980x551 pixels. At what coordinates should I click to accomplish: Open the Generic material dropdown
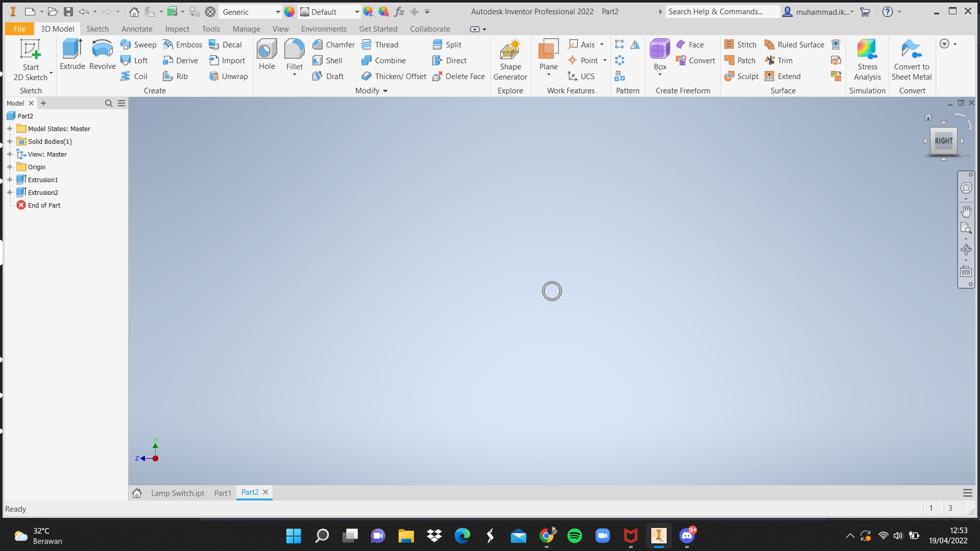(x=278, y=12)
